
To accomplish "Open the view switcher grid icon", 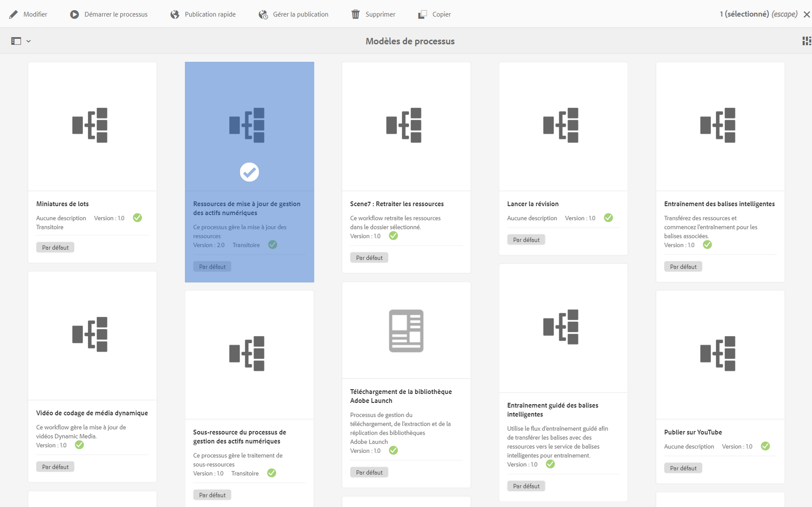I will click(x=806, y=41).
